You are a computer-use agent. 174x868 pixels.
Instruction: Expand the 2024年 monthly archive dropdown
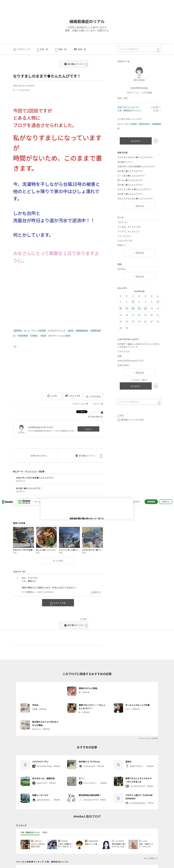click(122, 269)
